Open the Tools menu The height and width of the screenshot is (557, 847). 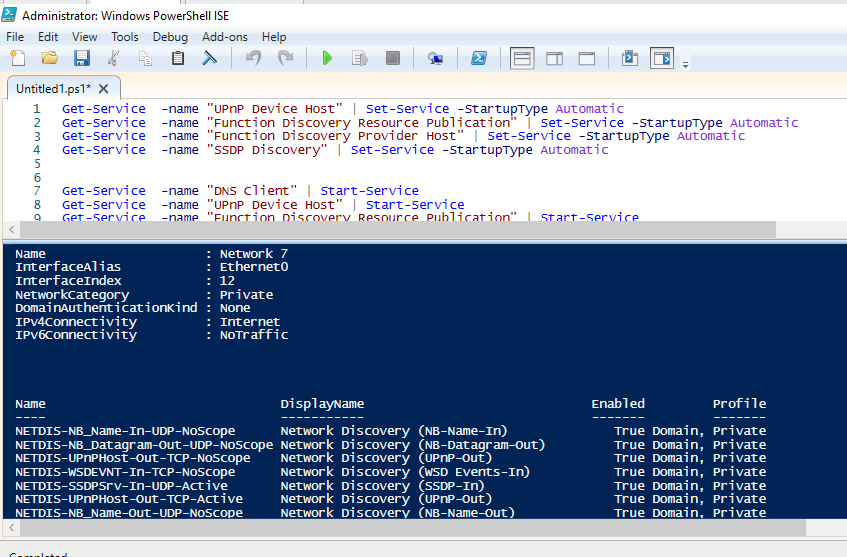point(125,37)
